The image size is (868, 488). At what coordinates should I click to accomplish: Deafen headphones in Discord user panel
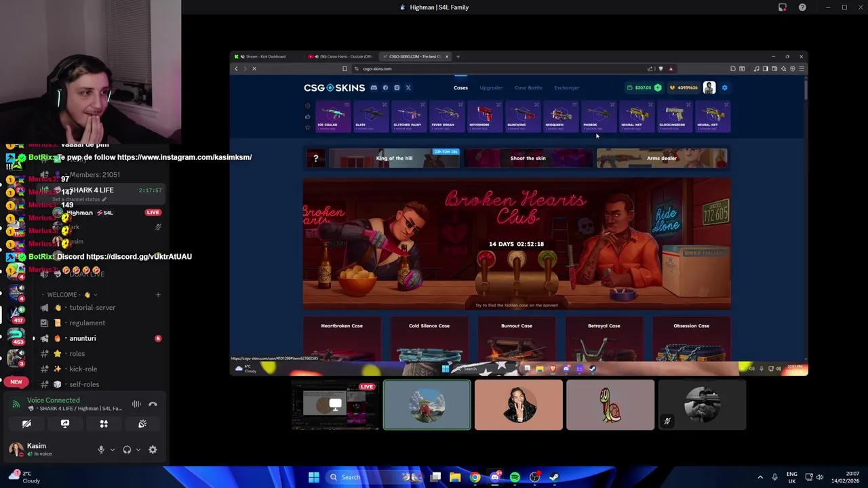(127, 449)
